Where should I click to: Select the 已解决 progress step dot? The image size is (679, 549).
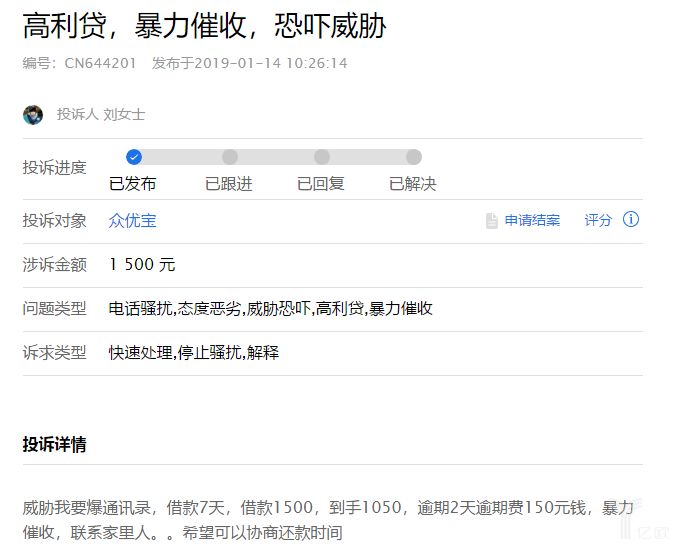(x=414, y=157)
